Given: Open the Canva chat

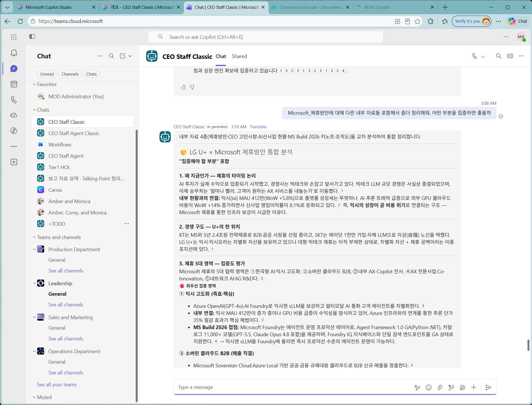Looking at the screenshot, I should [x=82, y=190].
